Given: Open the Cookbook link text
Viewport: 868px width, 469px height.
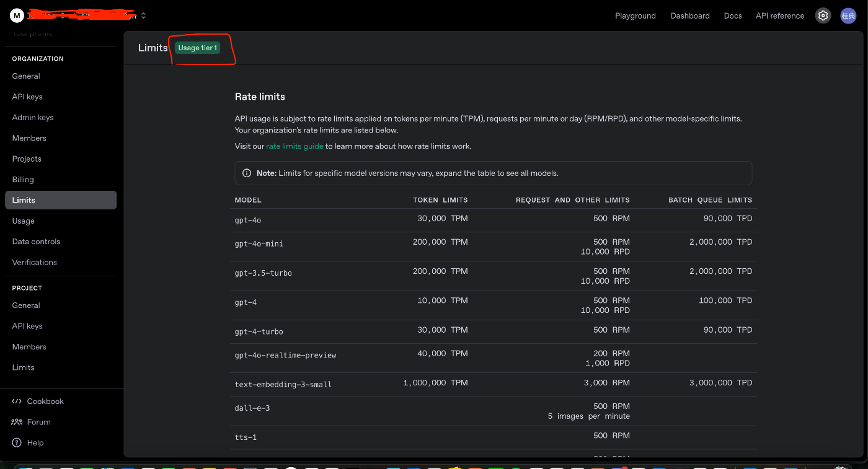Looking at the screenshot, I should click(x=45, y=401).
